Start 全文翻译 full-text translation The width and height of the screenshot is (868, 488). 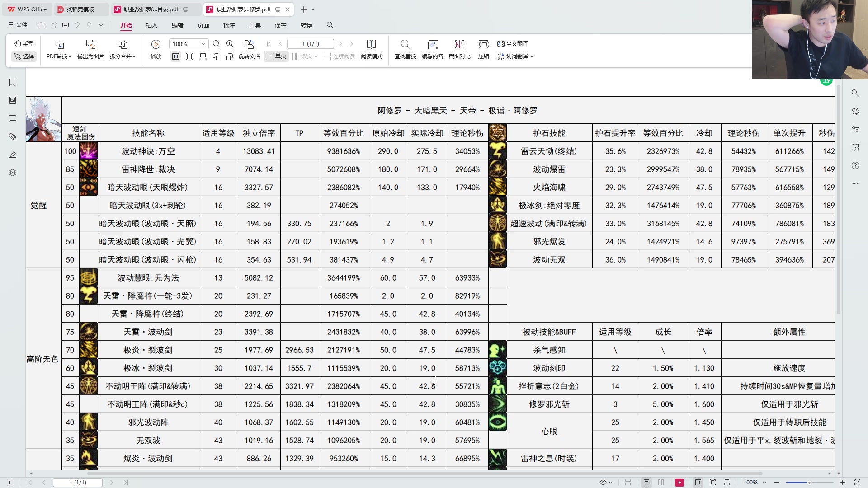click(513, 43)
